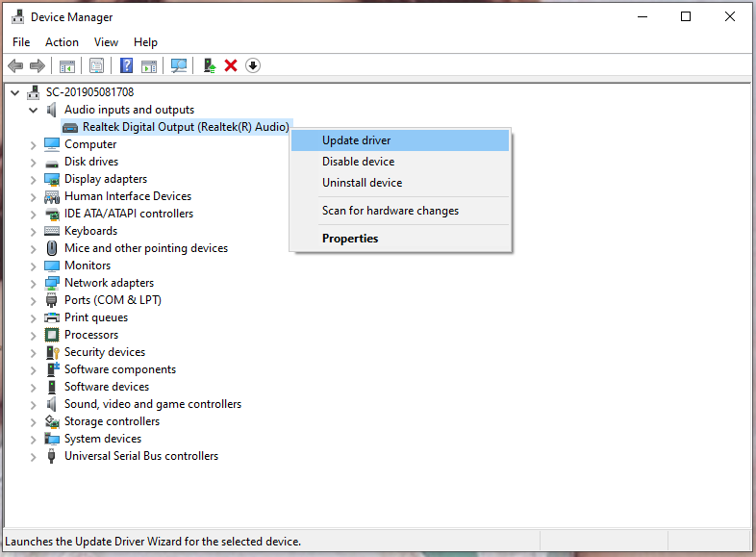
Task: Expand the Monitors chevron
Action: click(x=33, y=266)
